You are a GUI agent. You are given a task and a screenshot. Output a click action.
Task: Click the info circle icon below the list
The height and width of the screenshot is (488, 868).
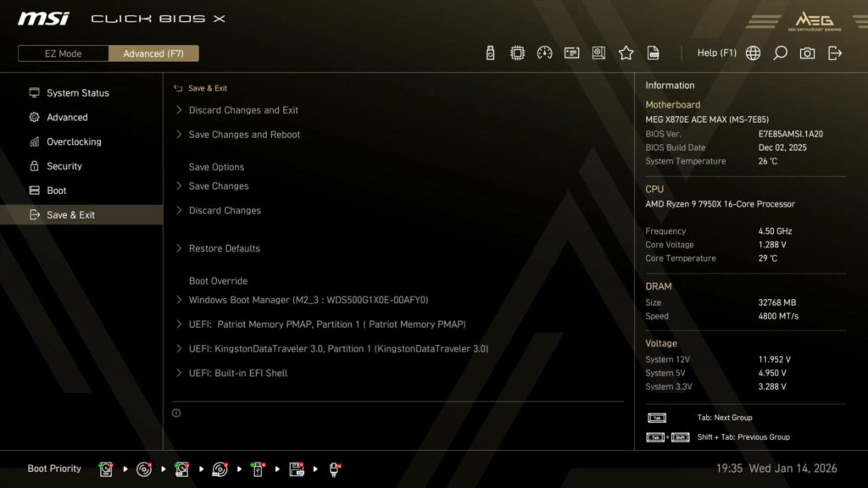coord(176,413)
